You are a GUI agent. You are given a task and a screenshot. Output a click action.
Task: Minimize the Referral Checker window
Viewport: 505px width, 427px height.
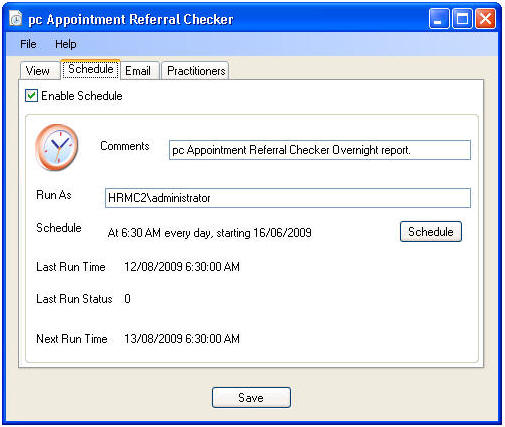439,19
